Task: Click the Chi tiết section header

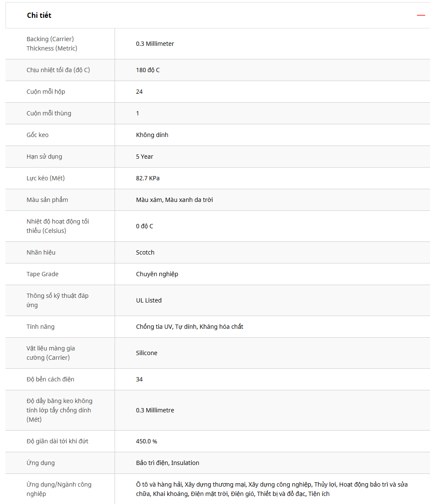Action: pyautogui.click(x=39, y=15)
